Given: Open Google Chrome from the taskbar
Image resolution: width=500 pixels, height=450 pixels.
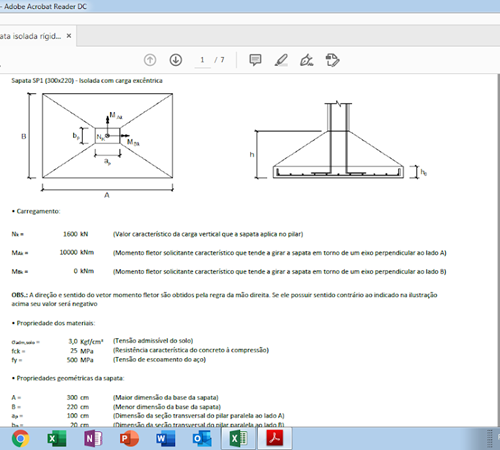Looking at the screenshot, I should click(21, 438).
